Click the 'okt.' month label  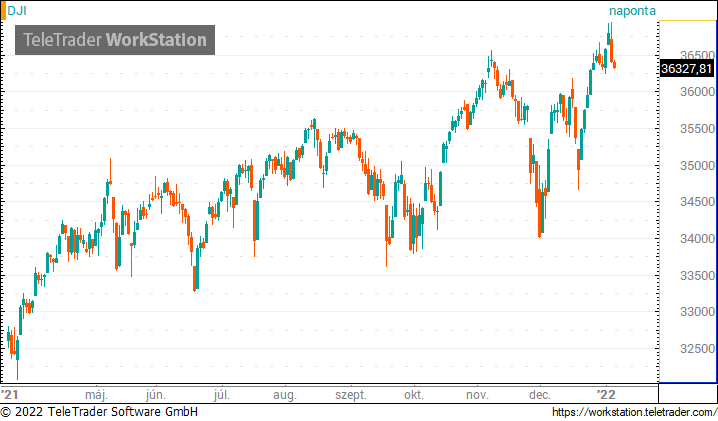pyautogui.click(x=414, y=395)
